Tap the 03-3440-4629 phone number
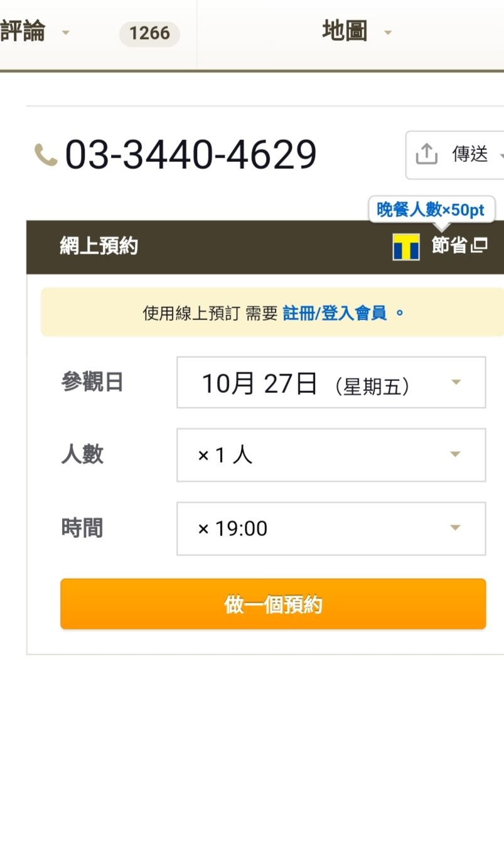504x853 pixels. pos(191,154)
